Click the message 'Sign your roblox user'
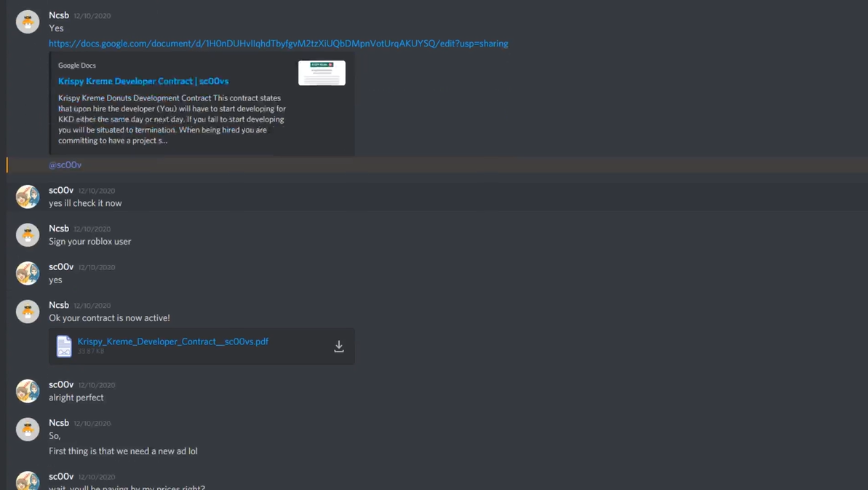 pyautogui.click(x=89, y=242)
